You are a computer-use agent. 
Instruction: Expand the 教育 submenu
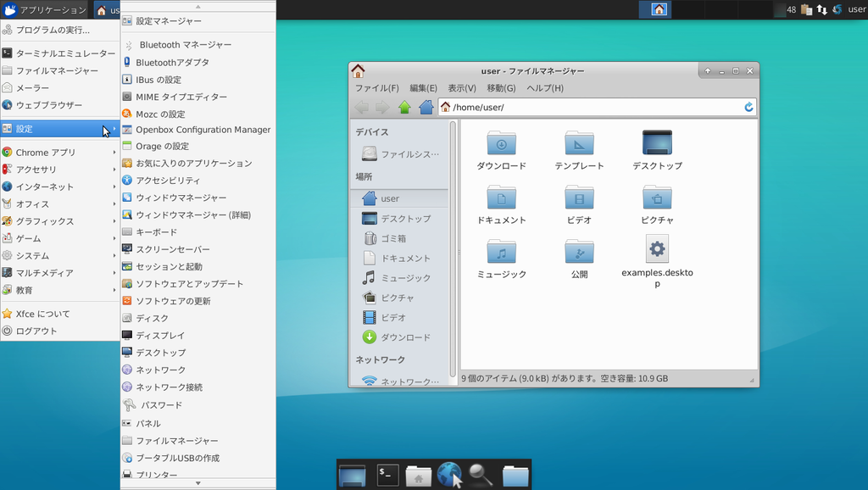pyautogui.click(x=60, y=290)
